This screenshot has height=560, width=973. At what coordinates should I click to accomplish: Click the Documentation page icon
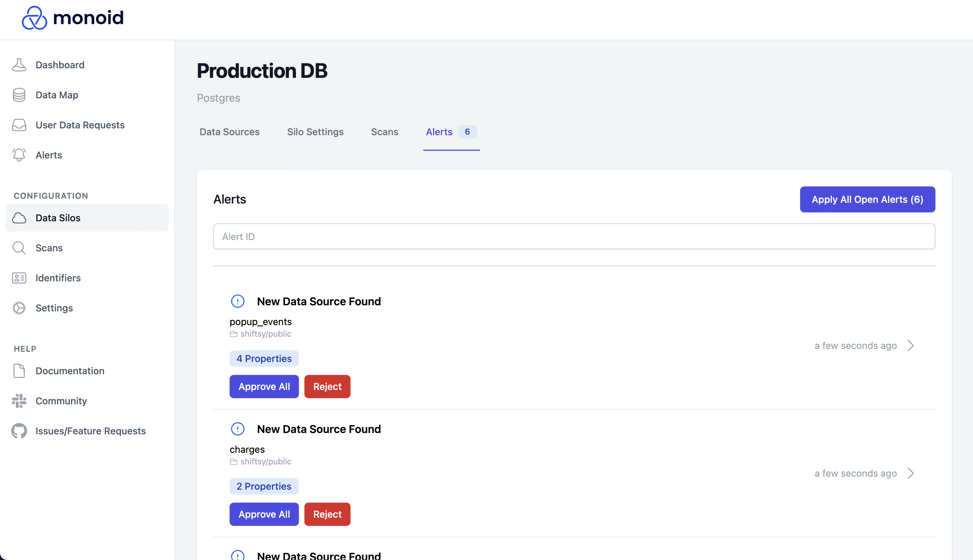pos(19,371)
